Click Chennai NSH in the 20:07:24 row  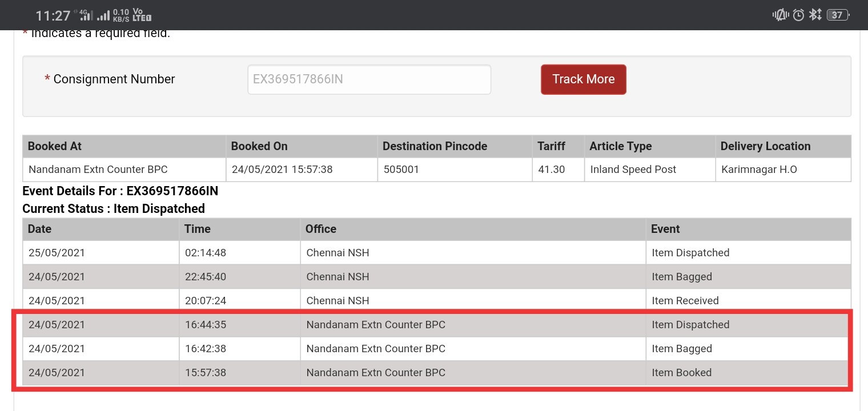click(x=337, y=301)
